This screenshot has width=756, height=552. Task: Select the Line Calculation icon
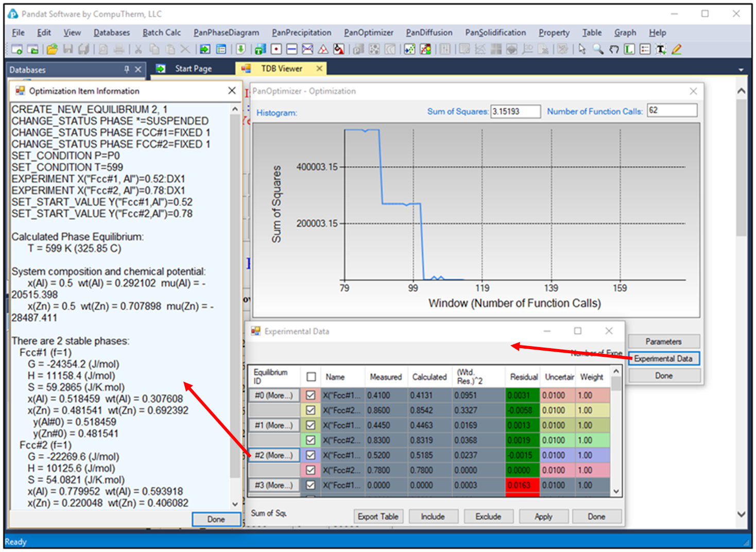point(291,49)
